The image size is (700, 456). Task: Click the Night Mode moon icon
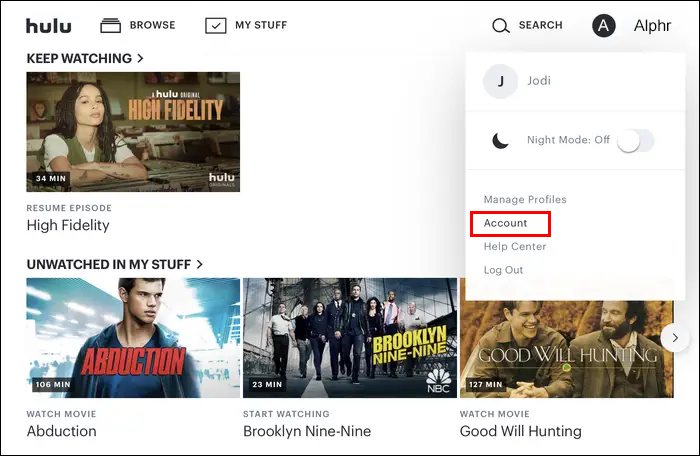[x=500, y=140]
